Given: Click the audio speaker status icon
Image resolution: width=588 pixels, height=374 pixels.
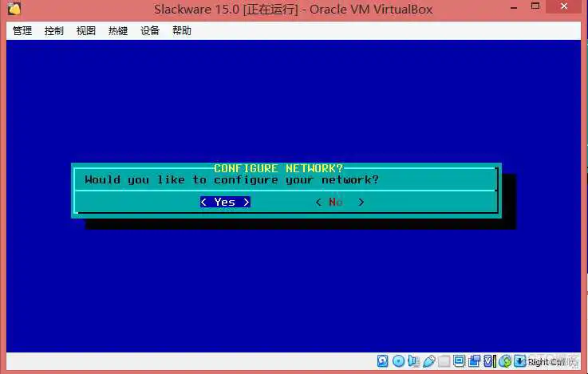Looking at the screenshot, I should pyautogui.click(x=413, y=361).
